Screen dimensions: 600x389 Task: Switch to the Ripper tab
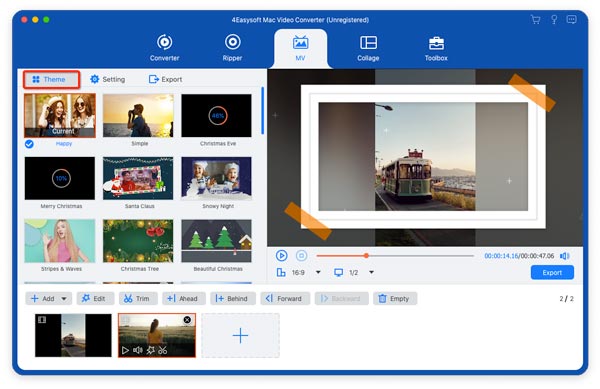click(x=232, y=48)
